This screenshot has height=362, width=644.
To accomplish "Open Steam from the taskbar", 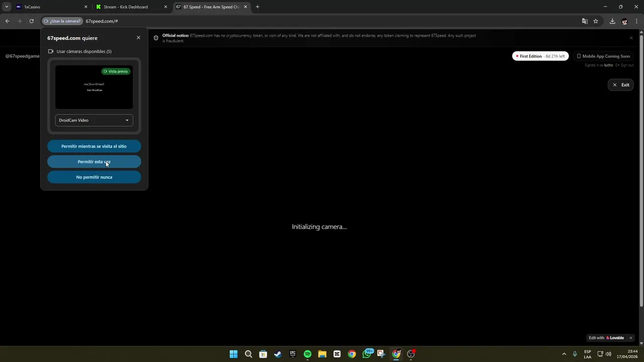I will [x=278, y=354].
